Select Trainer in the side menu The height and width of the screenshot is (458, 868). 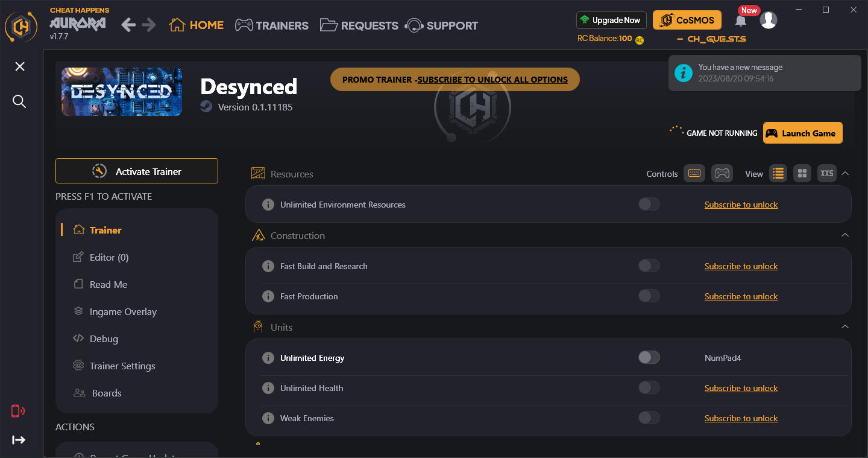click(x=97, y=230)
